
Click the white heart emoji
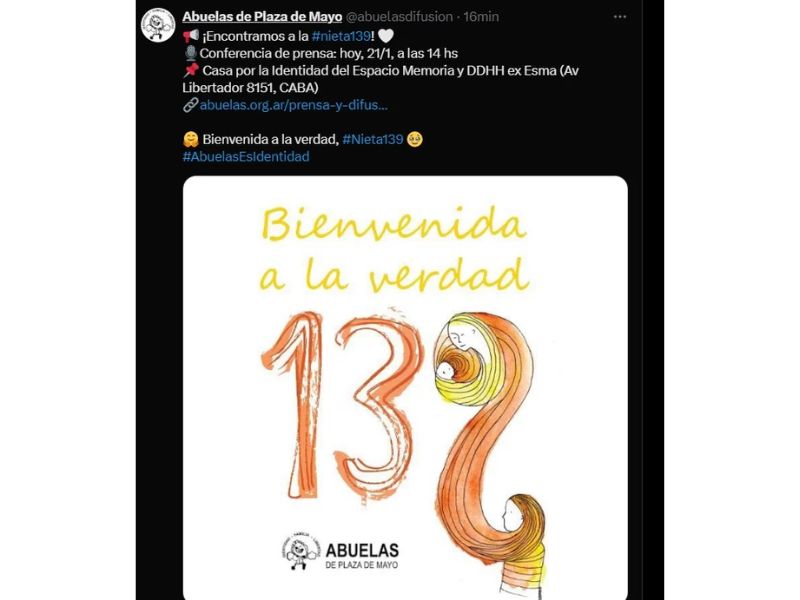(x=386, y=36)
